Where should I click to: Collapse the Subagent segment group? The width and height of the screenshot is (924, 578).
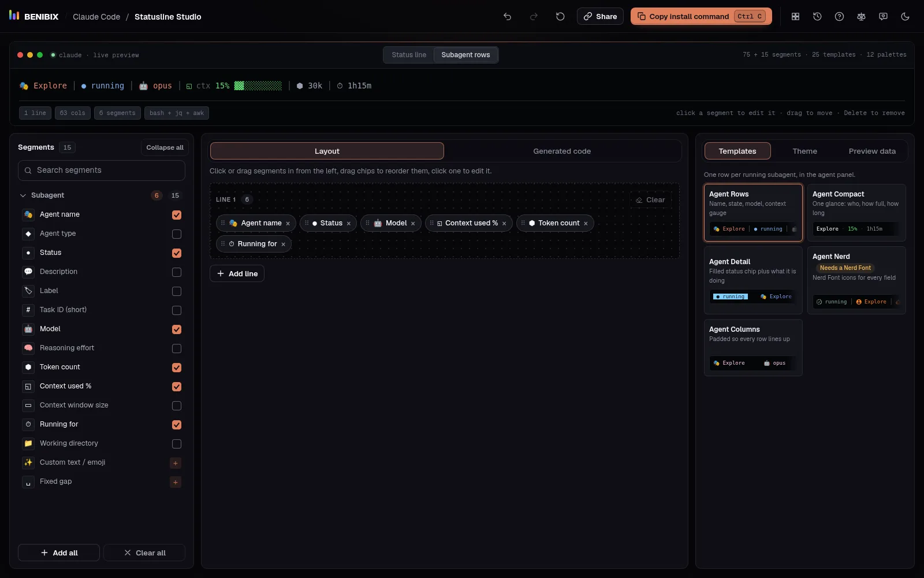point(23,195)
